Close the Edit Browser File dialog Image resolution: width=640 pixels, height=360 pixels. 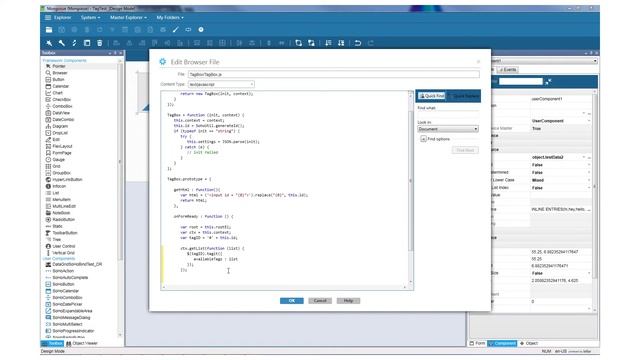click(x=478, y=62)
